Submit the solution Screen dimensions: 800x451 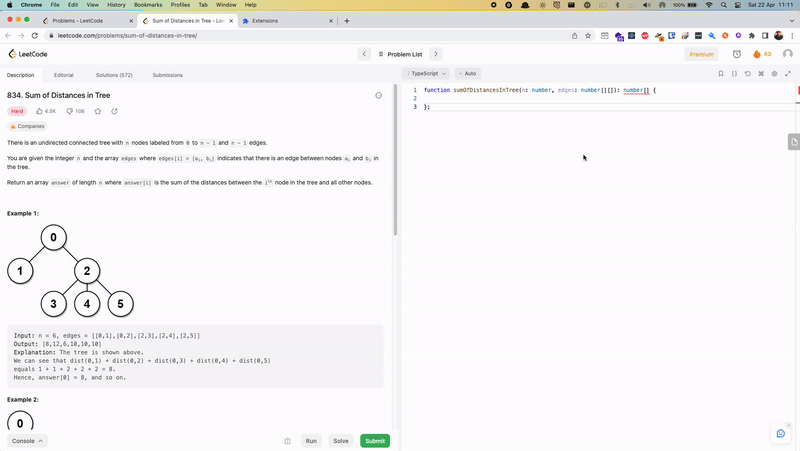[375, 441]
